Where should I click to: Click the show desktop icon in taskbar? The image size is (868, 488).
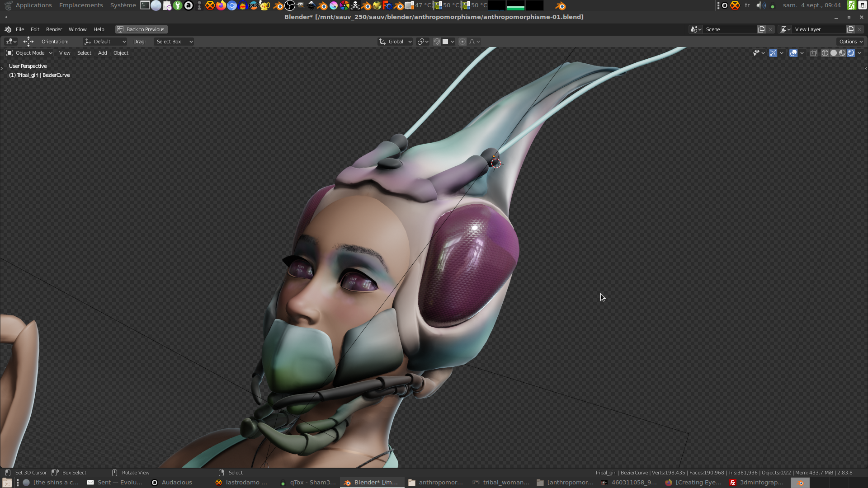[7, 483]
